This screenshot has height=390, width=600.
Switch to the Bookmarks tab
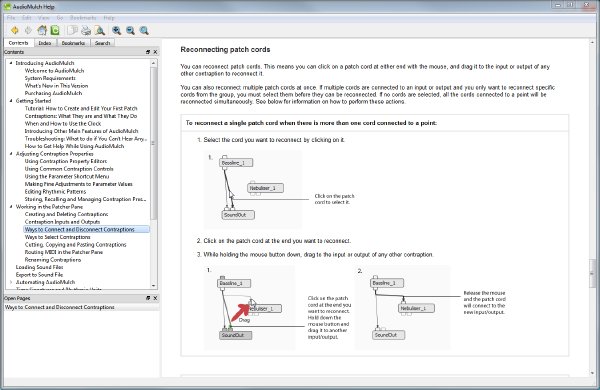[x=73, y=43]
